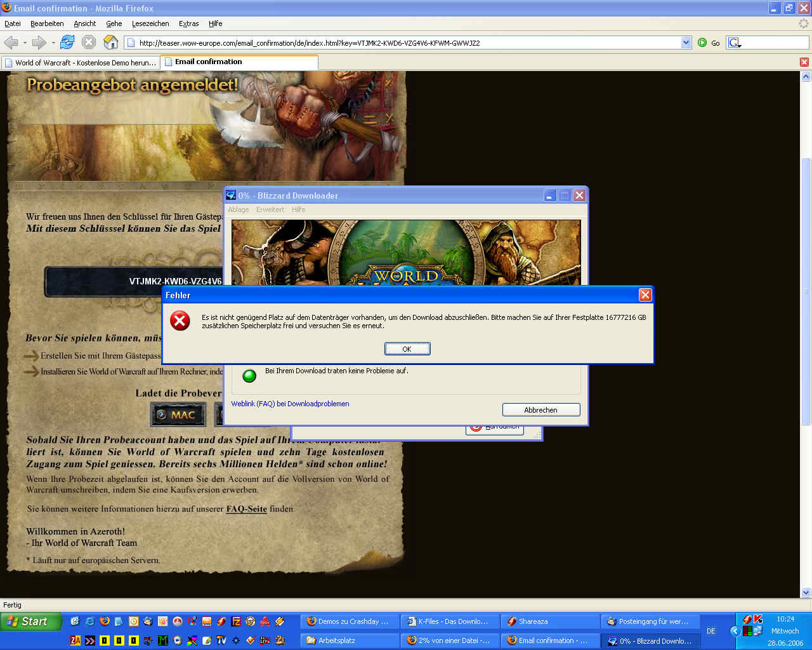The width and height of the screenshot is (812, 650).
Task: Go back using Firefox's Back arrow
Action: [11, 43]
